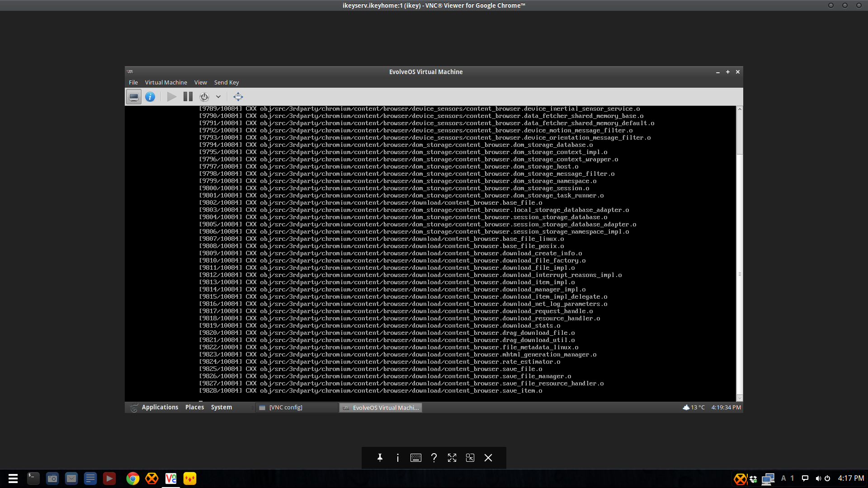
Task: Open the Send Key menu
Action: [x=226, y=82]
